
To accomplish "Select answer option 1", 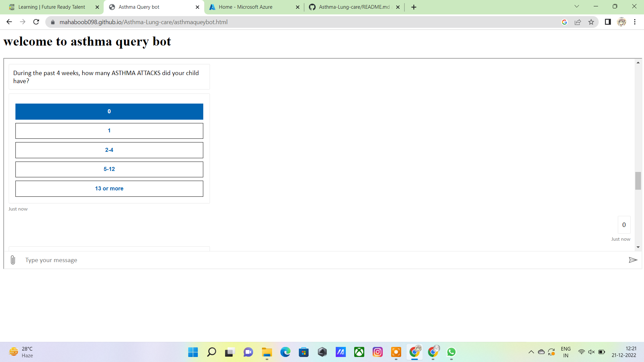I will point(109,131).
